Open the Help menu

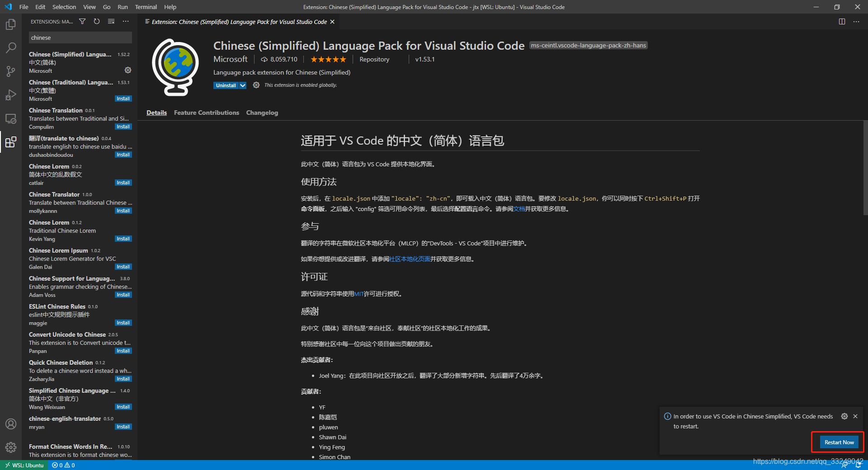click(170, 7)
